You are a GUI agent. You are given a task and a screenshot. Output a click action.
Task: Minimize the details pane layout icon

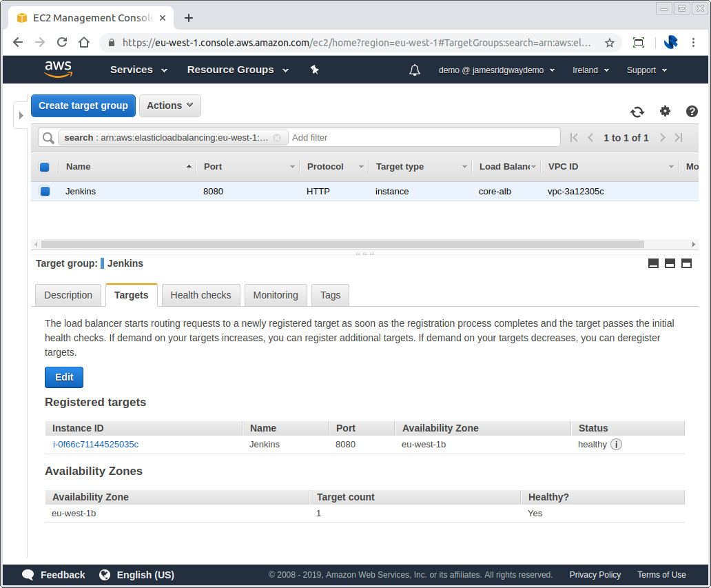point(653,263)
